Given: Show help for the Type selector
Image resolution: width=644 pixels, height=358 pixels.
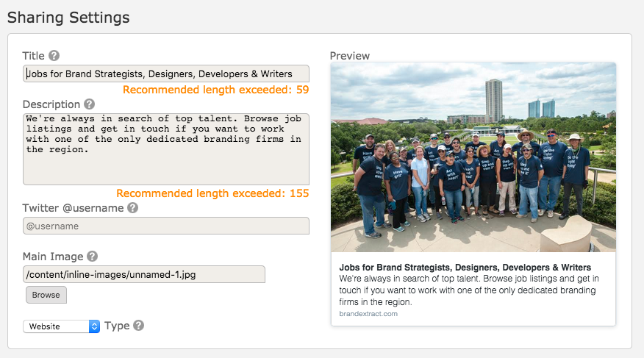Looking at the screenshot, I should 139,325.
